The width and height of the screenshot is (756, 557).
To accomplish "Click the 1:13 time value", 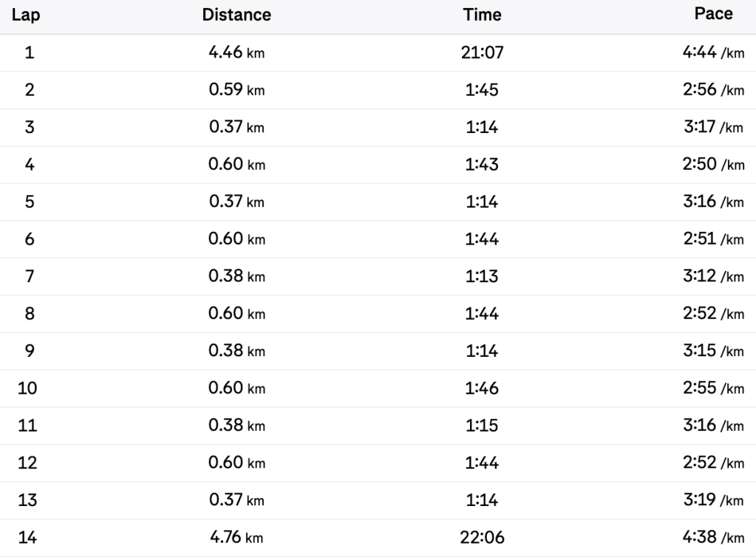I will tap(482, 276).
